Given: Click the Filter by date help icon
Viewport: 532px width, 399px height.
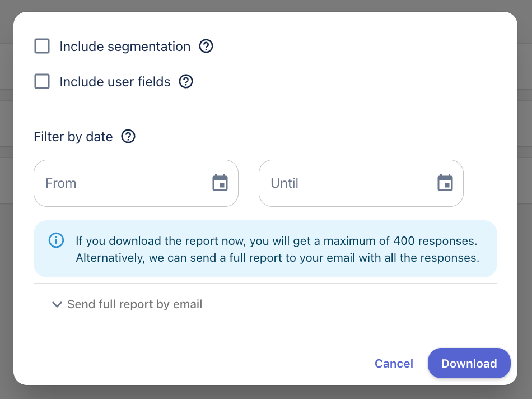Looking at the screenshot, I should pyautogui.click(x=128, y=136).
